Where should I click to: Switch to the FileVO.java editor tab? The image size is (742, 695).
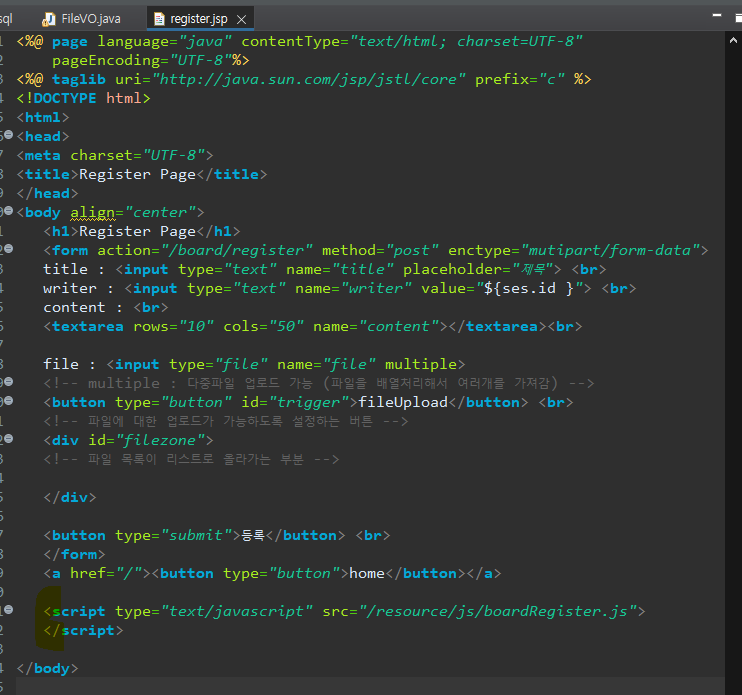(x=81, y=19)
